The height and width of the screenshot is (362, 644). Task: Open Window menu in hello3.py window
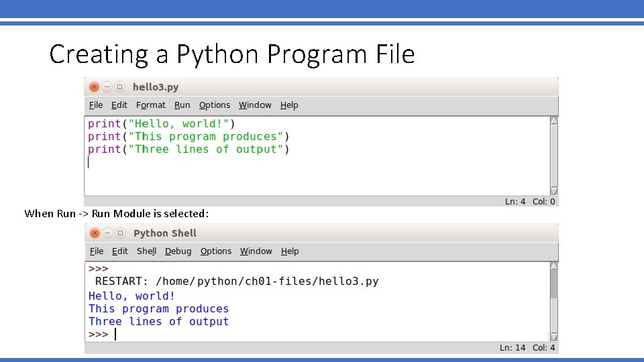255,105
